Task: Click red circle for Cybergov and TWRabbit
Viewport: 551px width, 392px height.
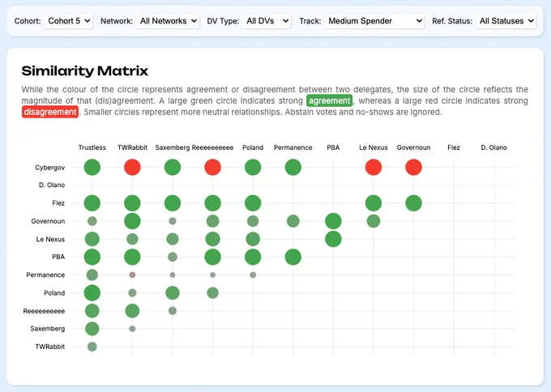Action: point(132,168)
